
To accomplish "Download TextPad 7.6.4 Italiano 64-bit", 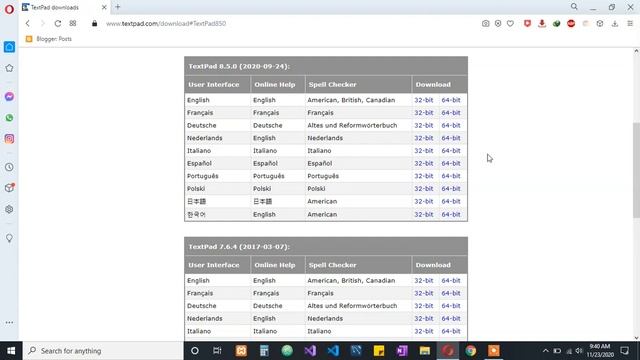I will tap(451, 331).
